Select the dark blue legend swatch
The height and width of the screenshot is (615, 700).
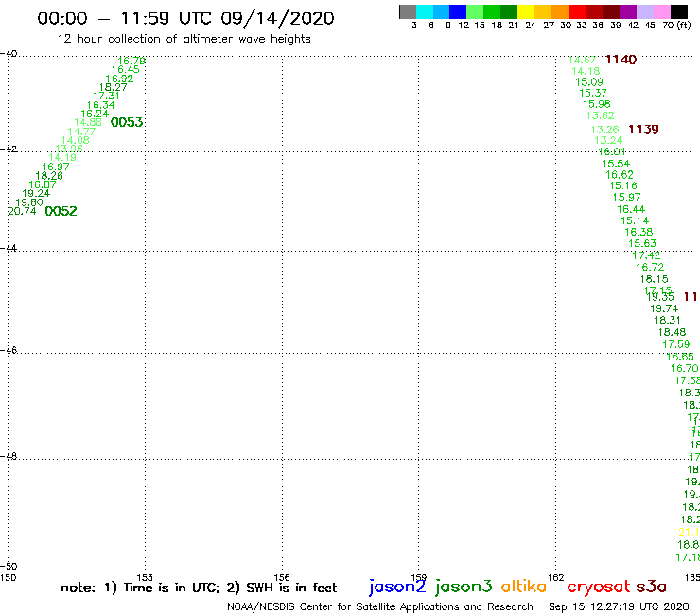click(458, 11)
